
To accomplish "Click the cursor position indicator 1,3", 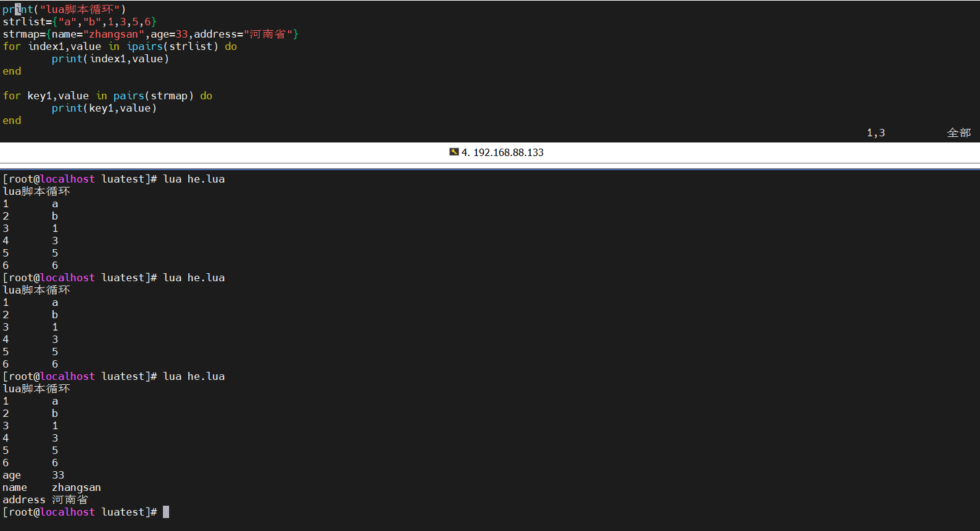I will [876, 133].
